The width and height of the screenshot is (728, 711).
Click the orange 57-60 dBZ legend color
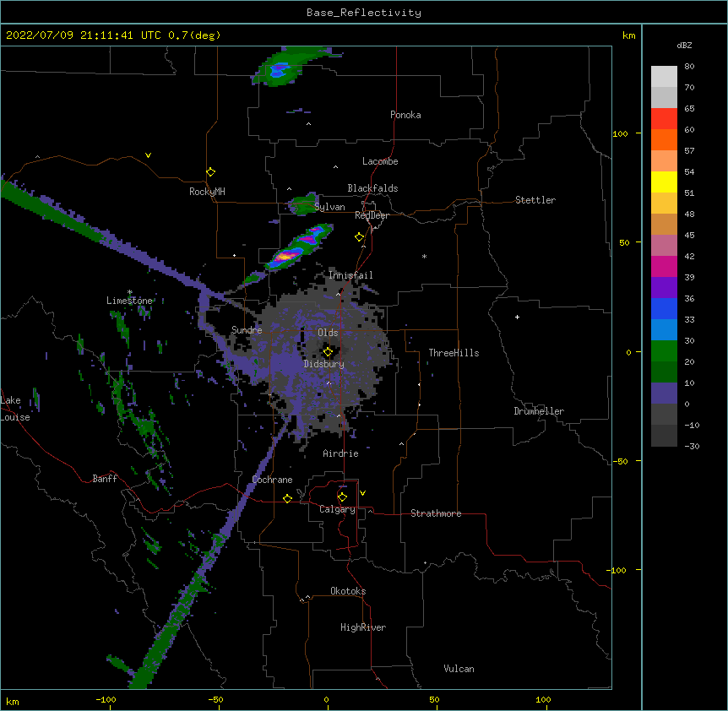(x=664, y=139)
